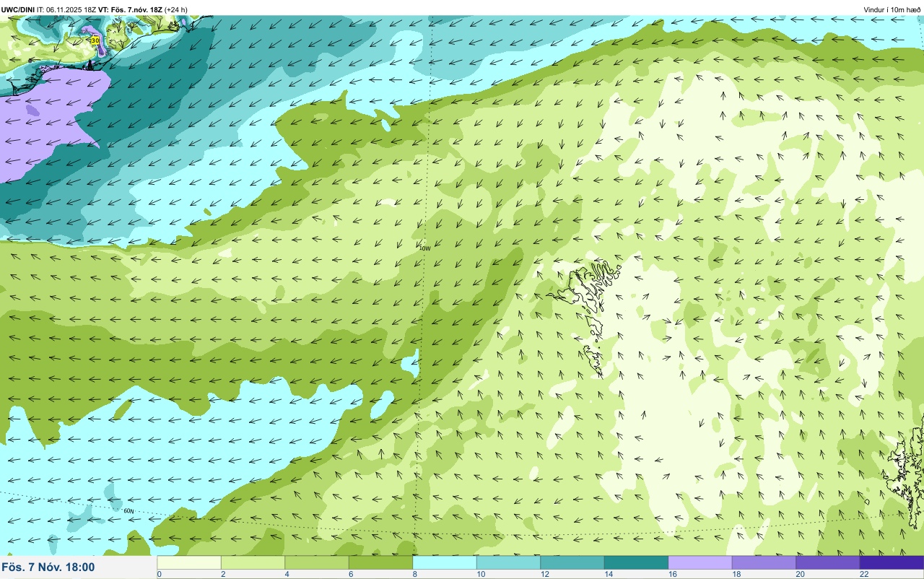Viewport: 924px width, 579px height.
Task: Click the "UWC/DINI" model name in header
Action: (x=18, y=9)
